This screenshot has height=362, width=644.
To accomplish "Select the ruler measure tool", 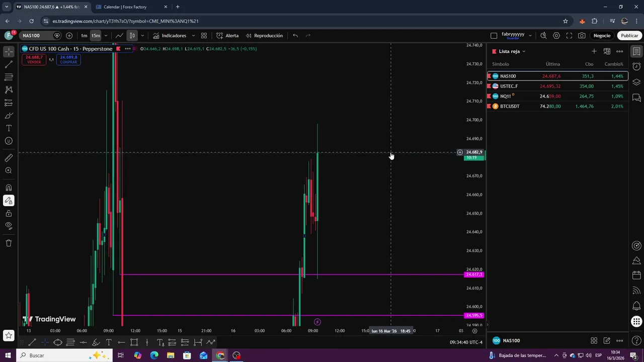I will tap(9, 158).
